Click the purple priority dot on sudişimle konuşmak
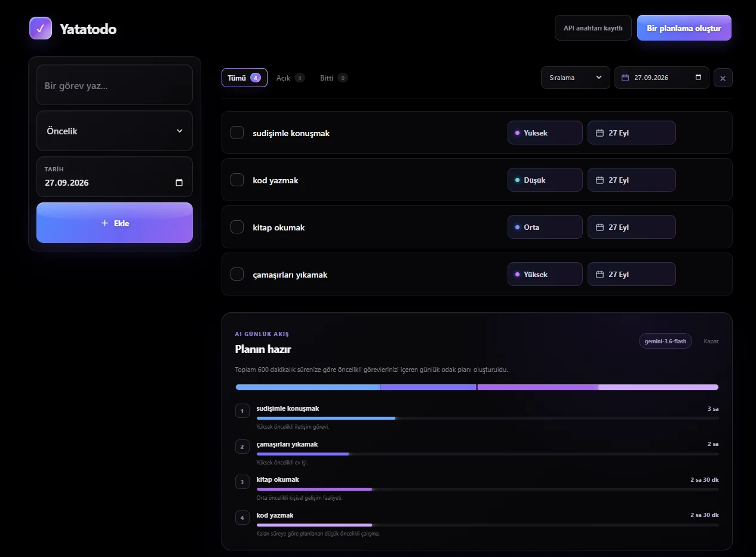 point(517,133)
